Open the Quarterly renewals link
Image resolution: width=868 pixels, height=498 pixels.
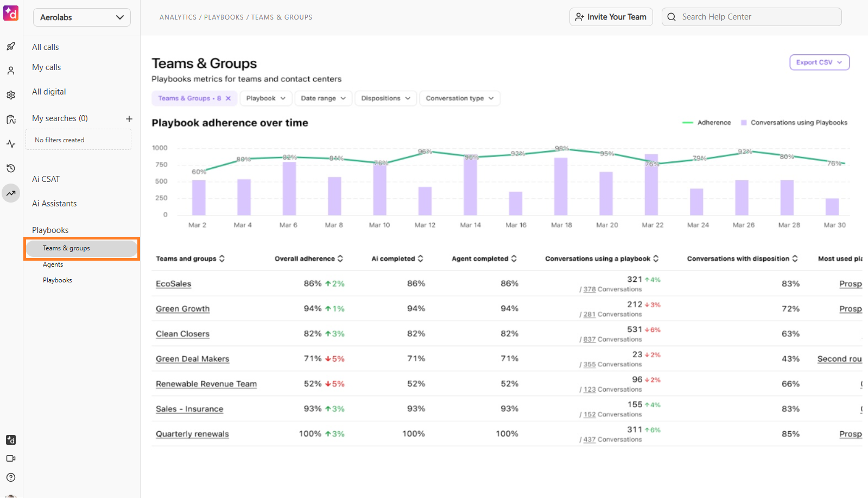(193, 433)
